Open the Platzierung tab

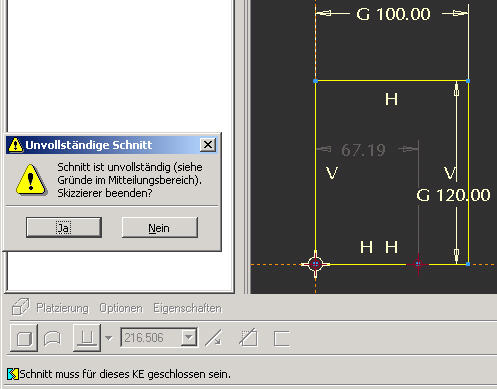(62, 308)
